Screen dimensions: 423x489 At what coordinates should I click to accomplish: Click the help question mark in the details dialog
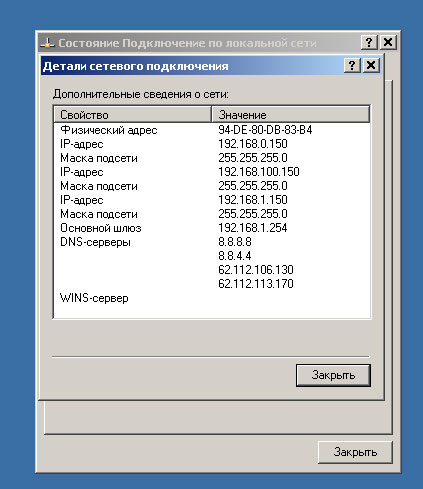click(x=352, y=65)
